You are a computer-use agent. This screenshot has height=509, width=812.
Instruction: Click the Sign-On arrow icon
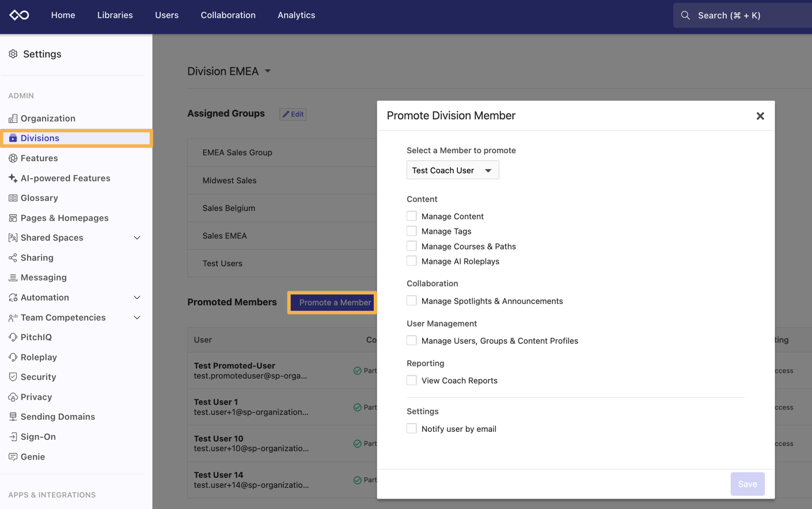pyautogui.click(x=13, y=437)
